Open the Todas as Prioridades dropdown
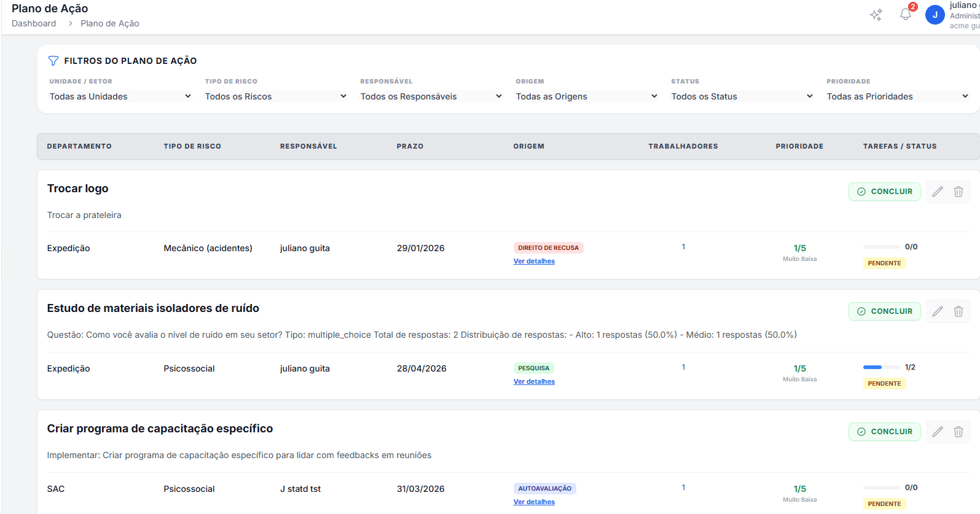 [x=897, y=96]
